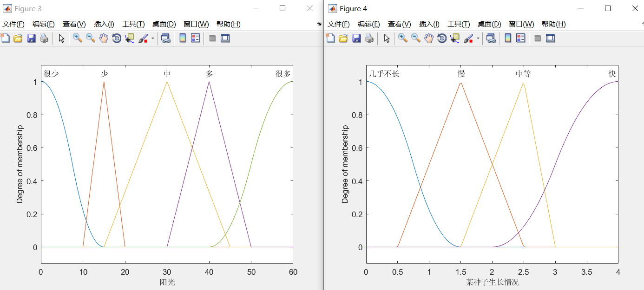Click New Figure icon in Figure 3
Screen dimensions: 644x290
pos(5,39)
